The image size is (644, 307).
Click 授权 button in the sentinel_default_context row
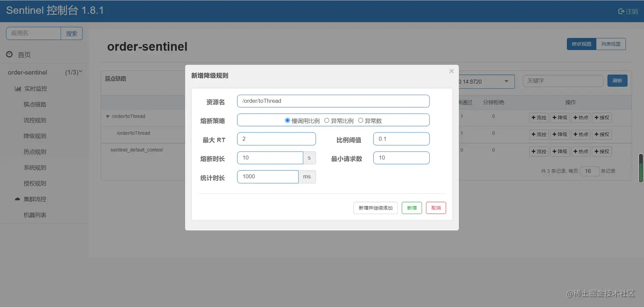point(602,151)
